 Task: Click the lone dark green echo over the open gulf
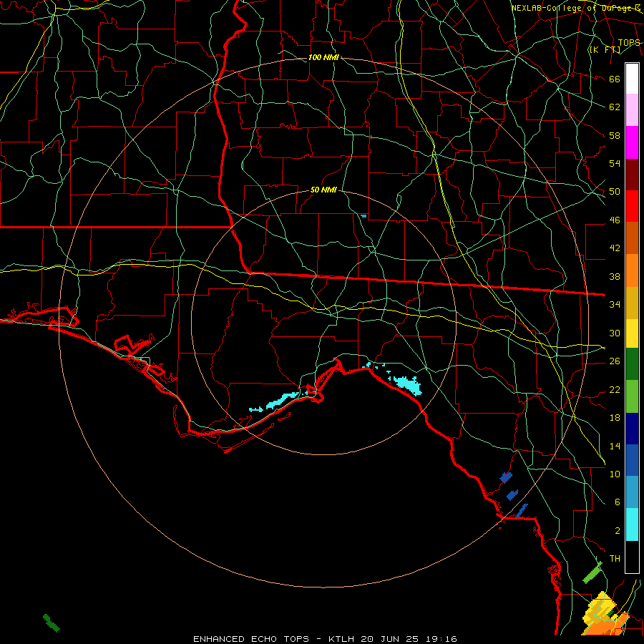52,623
